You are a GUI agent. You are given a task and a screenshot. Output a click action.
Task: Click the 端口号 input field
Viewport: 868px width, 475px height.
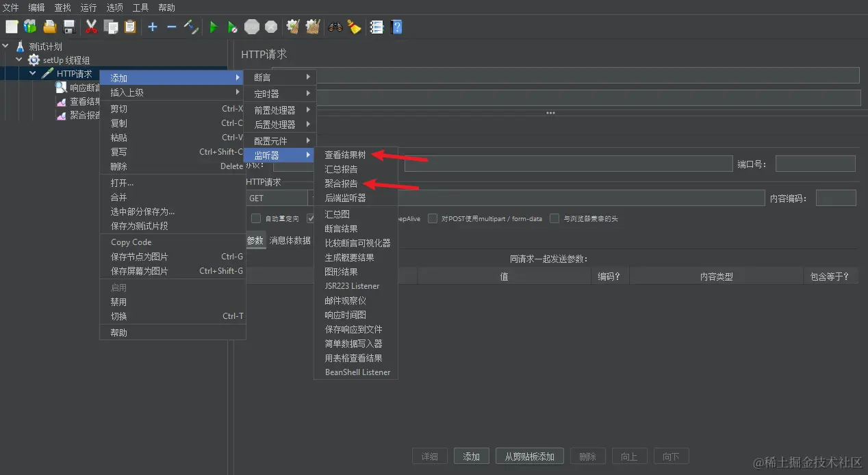815,164
